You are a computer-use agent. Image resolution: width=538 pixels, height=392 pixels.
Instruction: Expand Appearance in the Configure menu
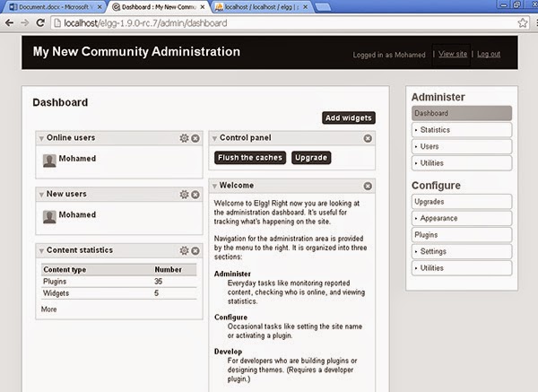point(462,218)
